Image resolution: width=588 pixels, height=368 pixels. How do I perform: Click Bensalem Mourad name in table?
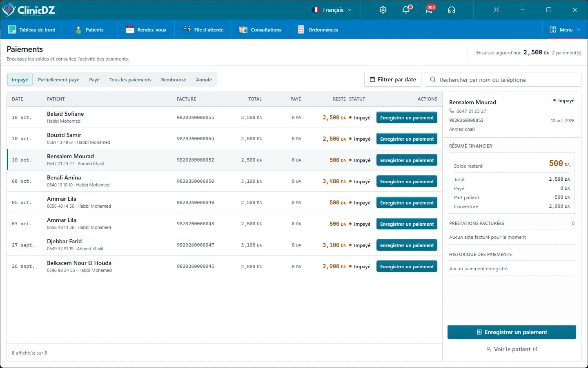pyautogui.click(x=70, y=156)
